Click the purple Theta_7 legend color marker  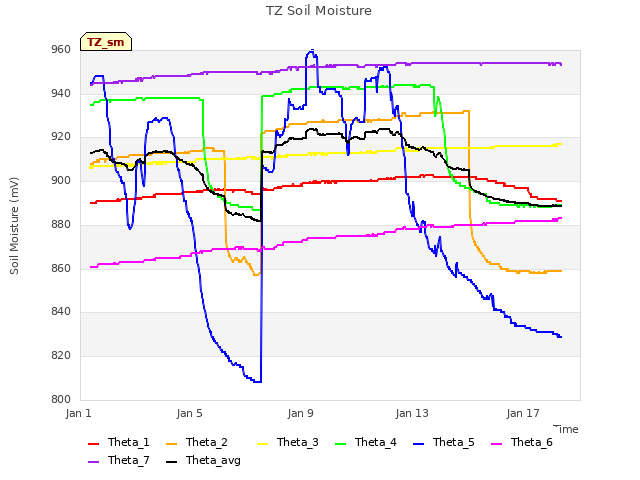[x=93, y=462]
